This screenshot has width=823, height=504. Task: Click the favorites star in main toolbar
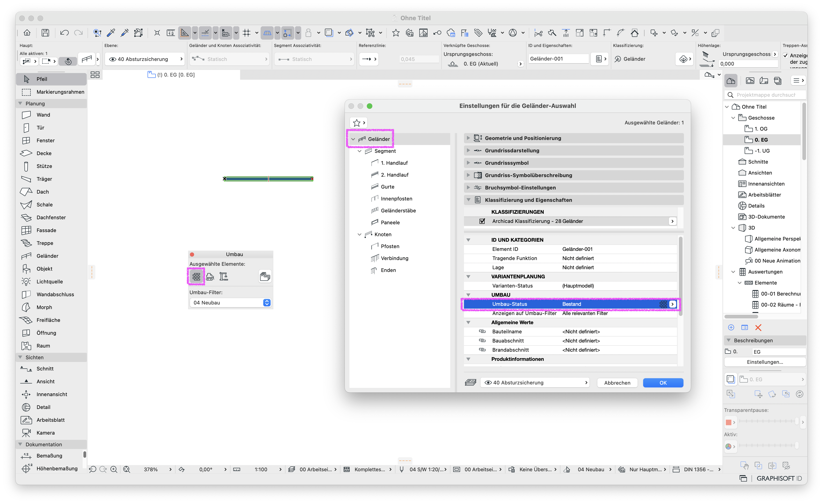395,32
